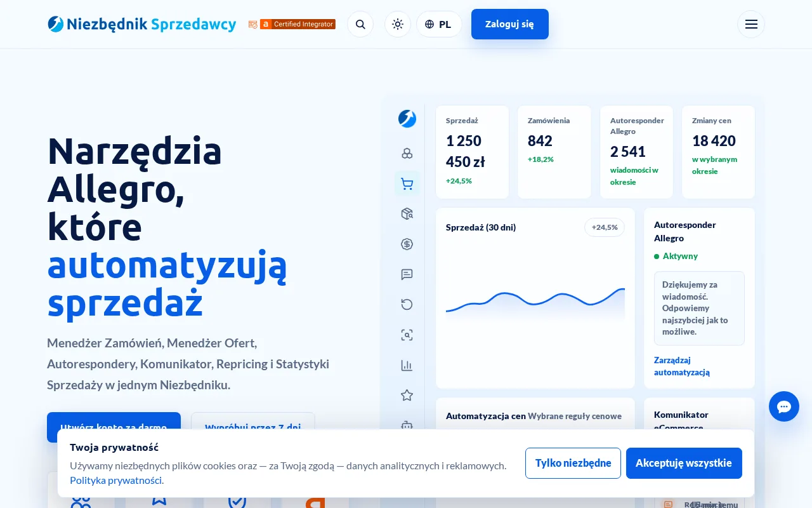Click the Zaloguj się button

point(510,24)
